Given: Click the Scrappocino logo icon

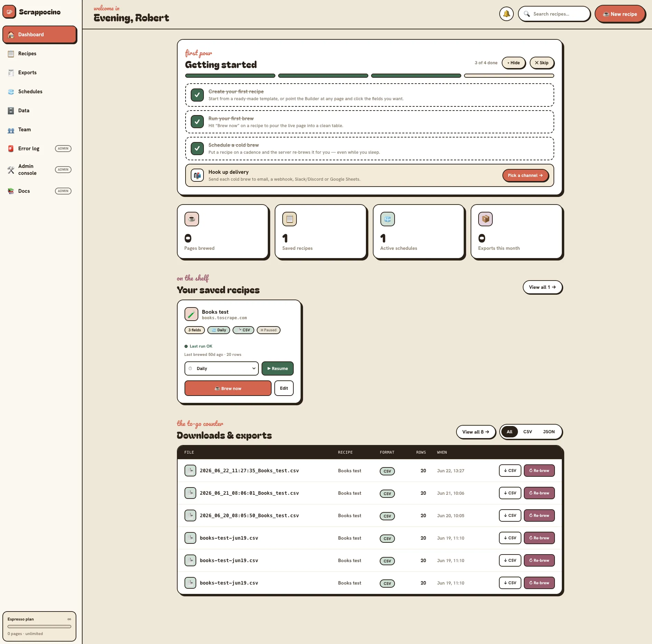Looking at the screenshot, I should [9, 12].
